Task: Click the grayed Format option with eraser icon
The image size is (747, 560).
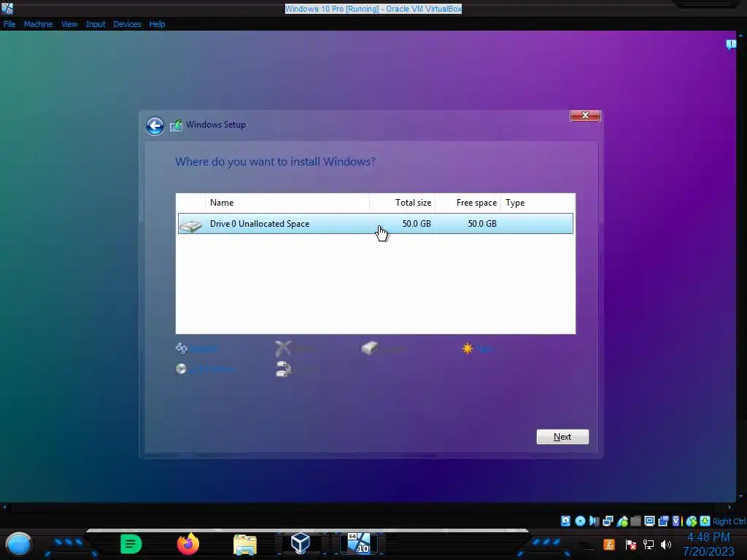Action: click(x=384, y=349)
